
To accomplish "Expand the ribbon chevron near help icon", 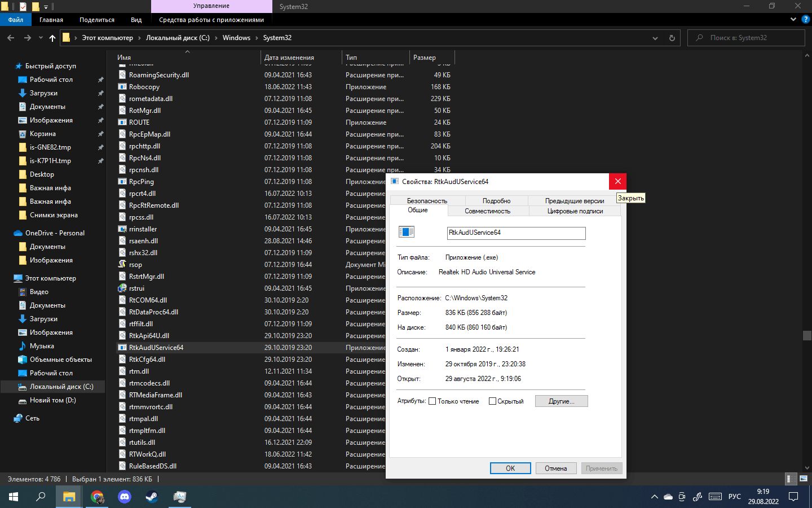I will (793, 19).
